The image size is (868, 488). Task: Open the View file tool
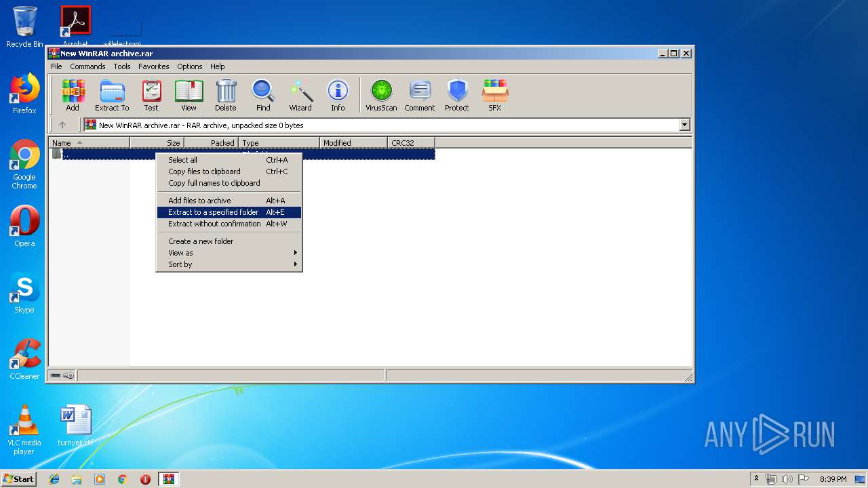point(189,95)
